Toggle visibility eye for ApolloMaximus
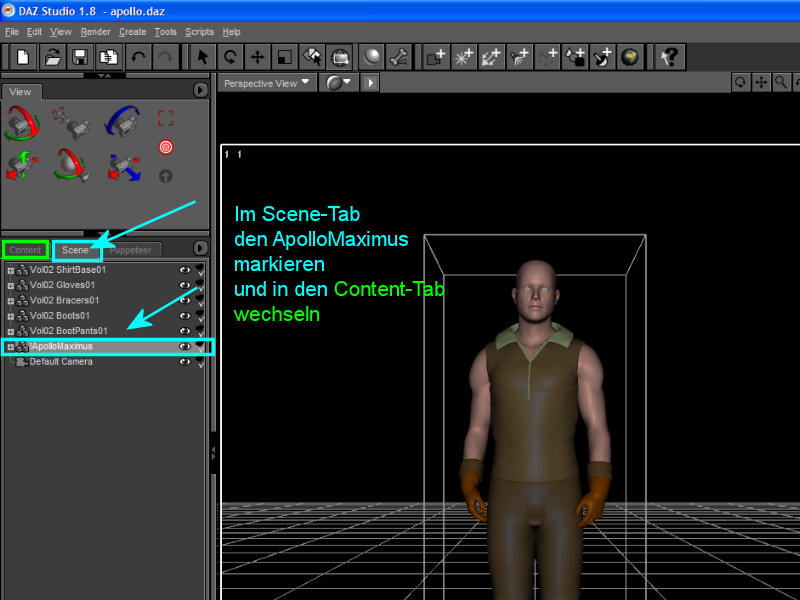This screenshot has width=800, height=600. pyautogui.click(x=185, y=346)
